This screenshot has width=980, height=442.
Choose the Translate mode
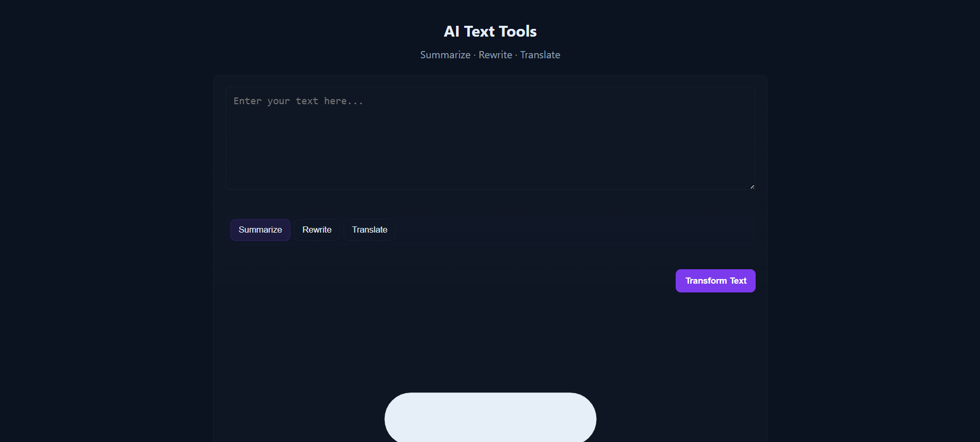369,230
